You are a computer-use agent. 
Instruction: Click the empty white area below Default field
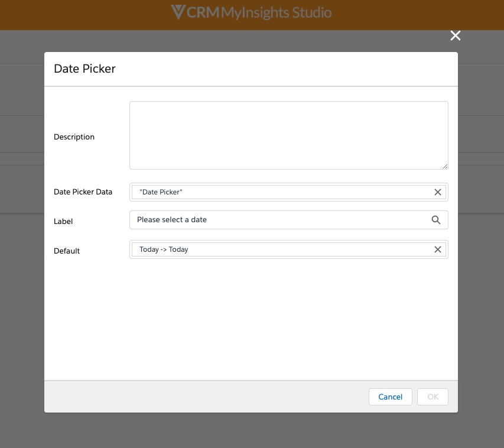point(251,319)
